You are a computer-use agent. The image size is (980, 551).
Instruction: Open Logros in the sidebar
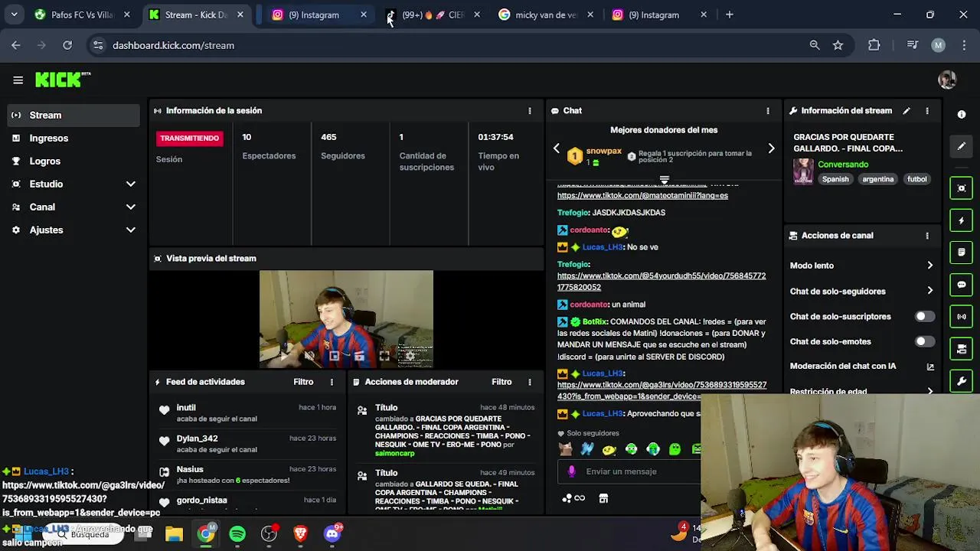point(74,161)
